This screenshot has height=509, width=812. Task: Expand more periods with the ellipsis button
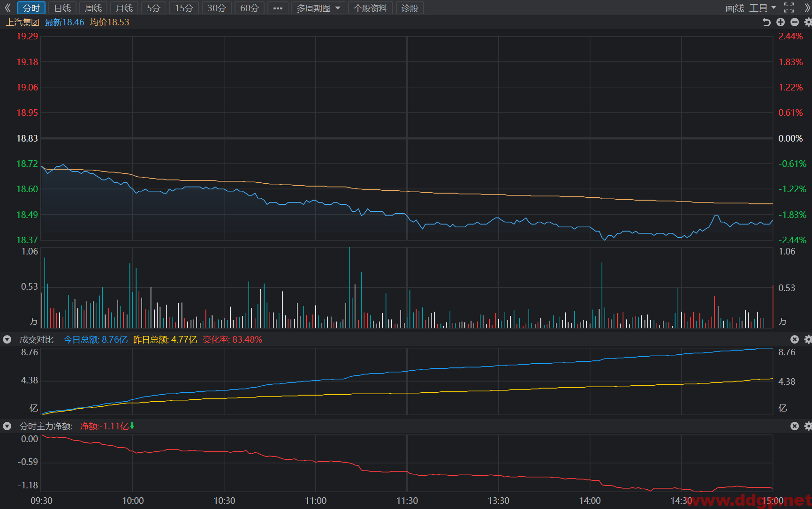coord(278,8)
